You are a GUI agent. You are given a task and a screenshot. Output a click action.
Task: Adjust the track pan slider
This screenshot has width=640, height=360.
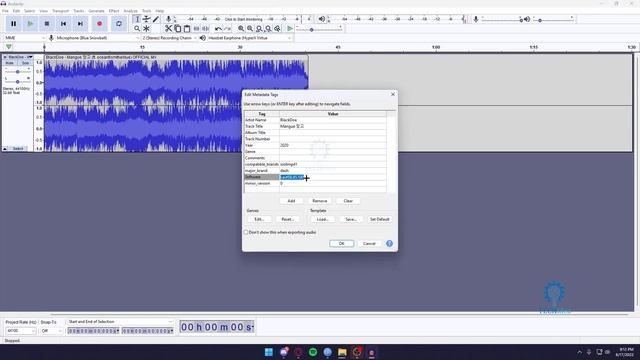tap(18, 82)
